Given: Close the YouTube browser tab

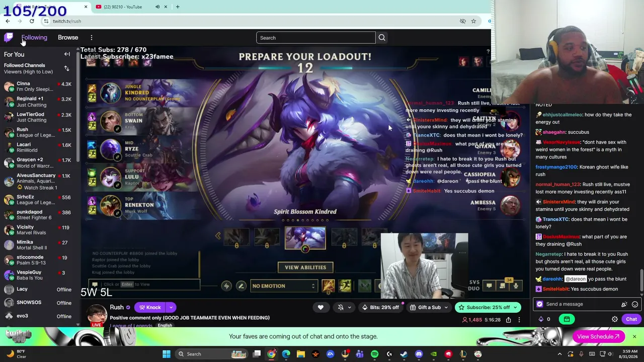Looking at the screenshot, I should [x=166, y=7].
